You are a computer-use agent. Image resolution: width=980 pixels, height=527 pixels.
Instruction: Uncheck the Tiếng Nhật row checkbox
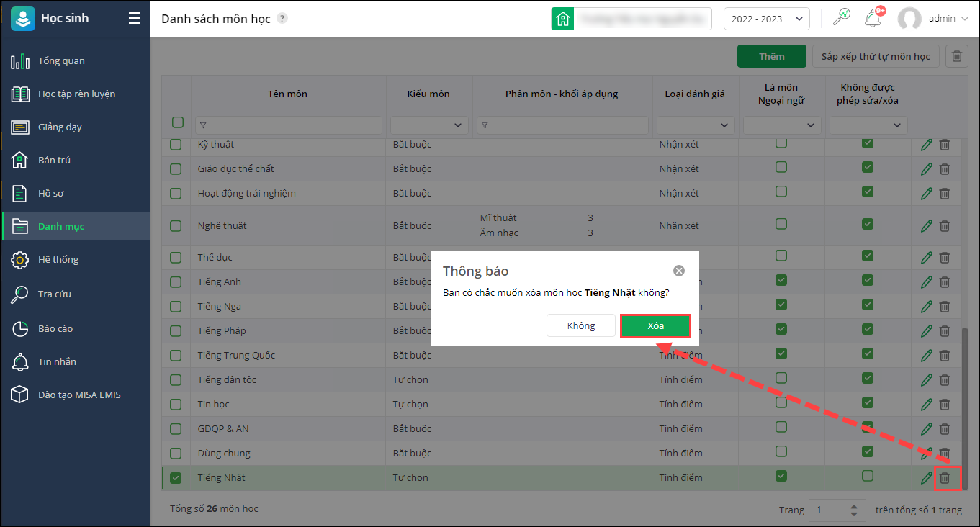tap(176, 477)
